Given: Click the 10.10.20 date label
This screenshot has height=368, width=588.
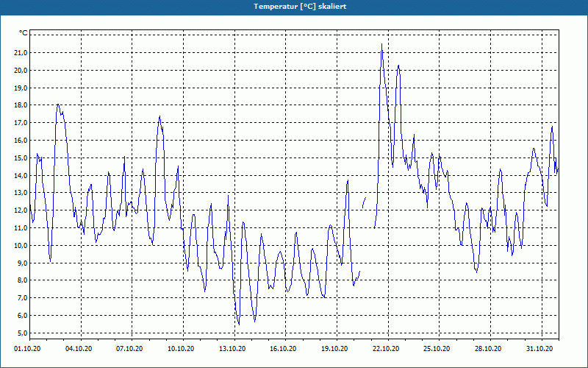Looking at the screenshot, I should coord(181,349).
